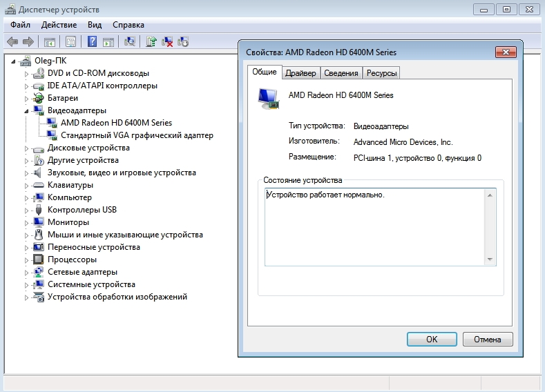Click the update driver software icon
Viewport: 545px width, 392px height.
point(151,42)
